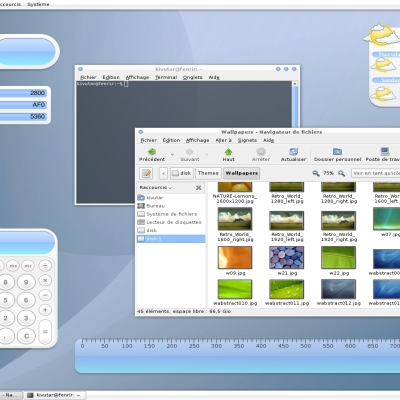Open Affichage menu in file browser
Screen dimensions: 400x400
coord(198,140)
